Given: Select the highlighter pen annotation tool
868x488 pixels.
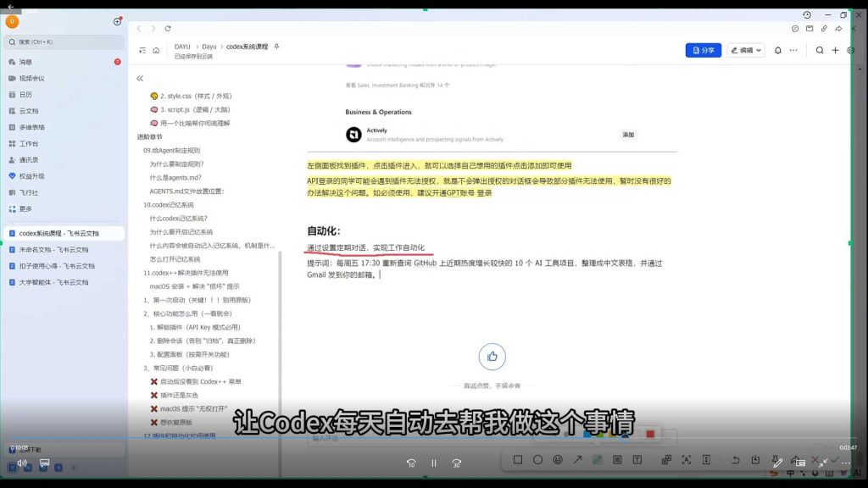Looking at the screenshot, I should pyautogui.click(x=598, y=459).
